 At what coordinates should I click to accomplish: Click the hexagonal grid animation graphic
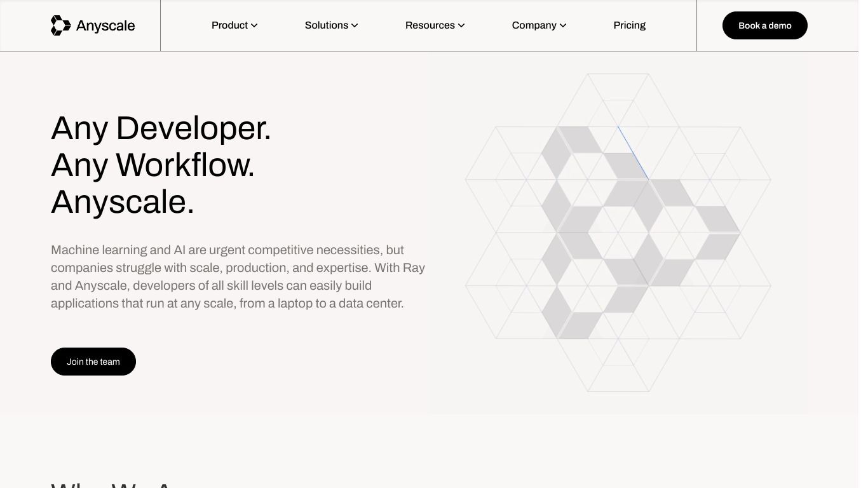coord(618,233)
